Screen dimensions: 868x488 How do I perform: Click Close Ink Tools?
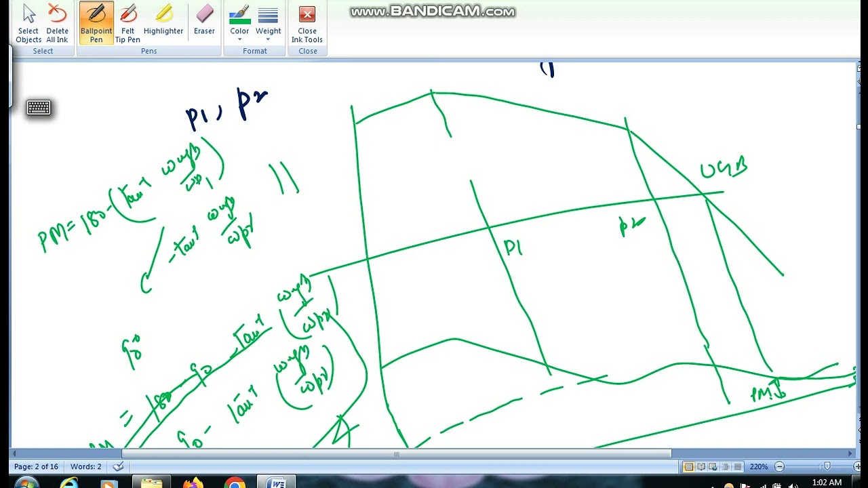point(307,24)
